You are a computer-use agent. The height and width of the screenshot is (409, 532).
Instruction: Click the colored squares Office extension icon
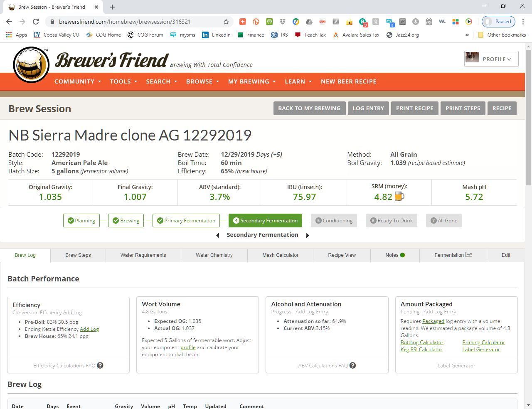tap(456, 22)
